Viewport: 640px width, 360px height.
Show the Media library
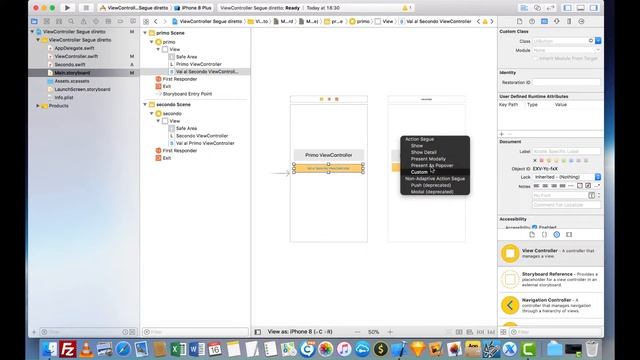tap(569, 234)
